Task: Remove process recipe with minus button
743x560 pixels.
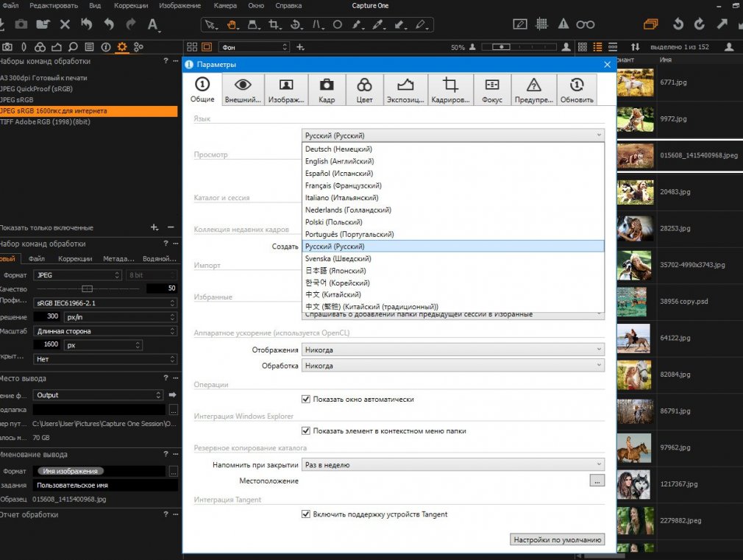Action: coord(171,227)
